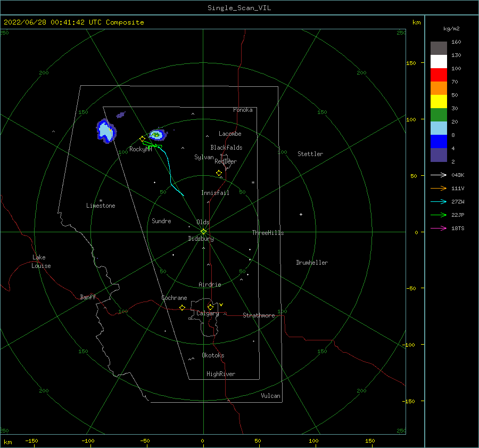The image size is (479, 448).
Task: Click the Ponoka city label
Action: click(243, 110)
